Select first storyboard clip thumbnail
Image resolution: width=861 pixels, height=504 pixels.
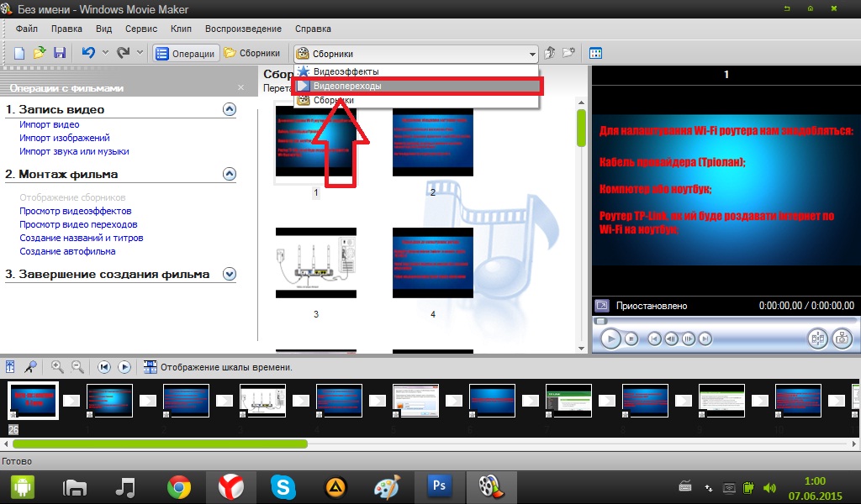[x=33, y=401]
